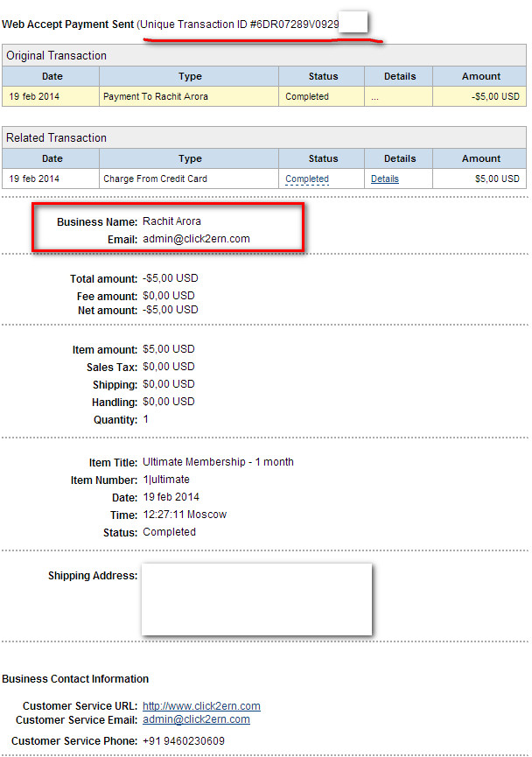Click the ellipsis in Original Transaction details

[374, 96]
